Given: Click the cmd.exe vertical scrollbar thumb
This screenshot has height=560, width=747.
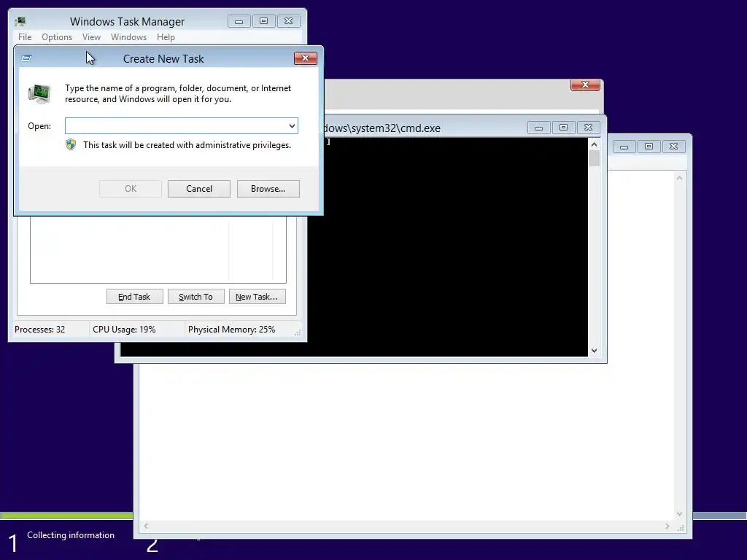Looking at the screenshot, I should 594,158.
